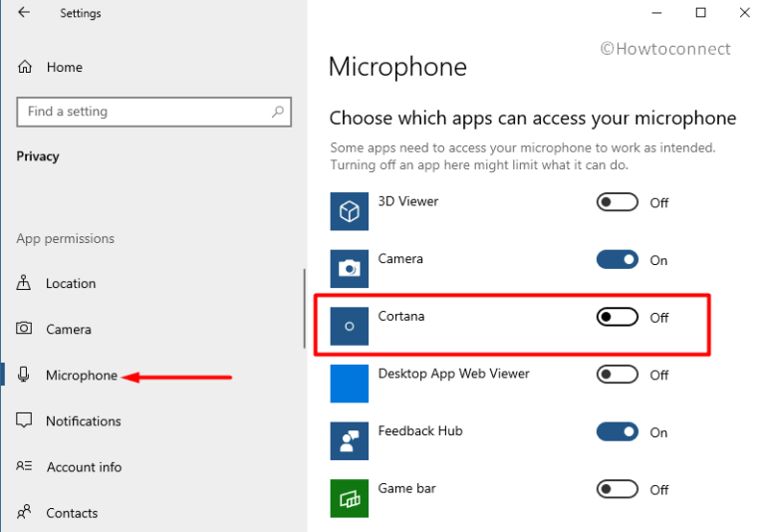The image size is (765, 532).
Task: Minimize the Settings window
Action: pos(657,13)
